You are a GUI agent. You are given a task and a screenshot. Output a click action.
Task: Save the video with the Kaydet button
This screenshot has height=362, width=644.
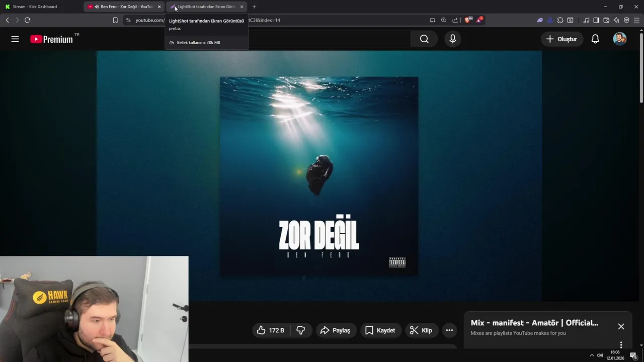(x=380, y=330)
